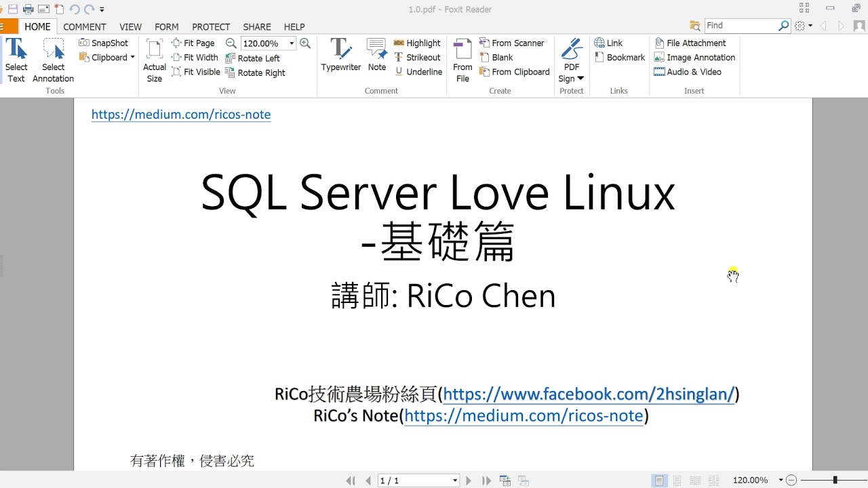Insert a Link

608,43
